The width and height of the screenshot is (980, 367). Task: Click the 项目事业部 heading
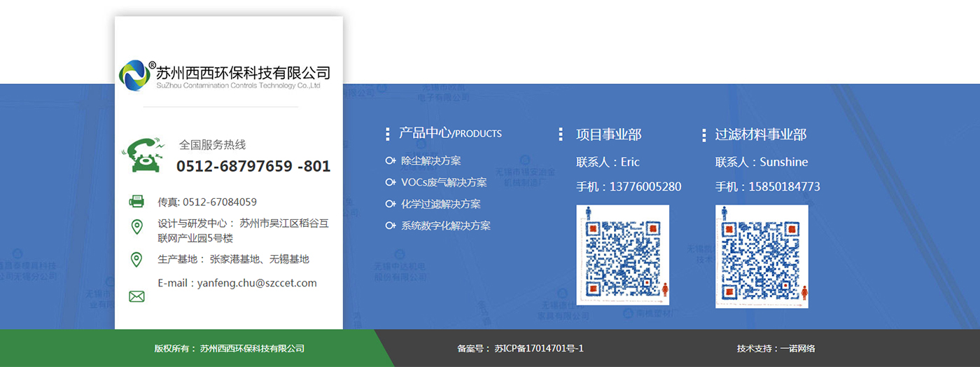(609, 134)
